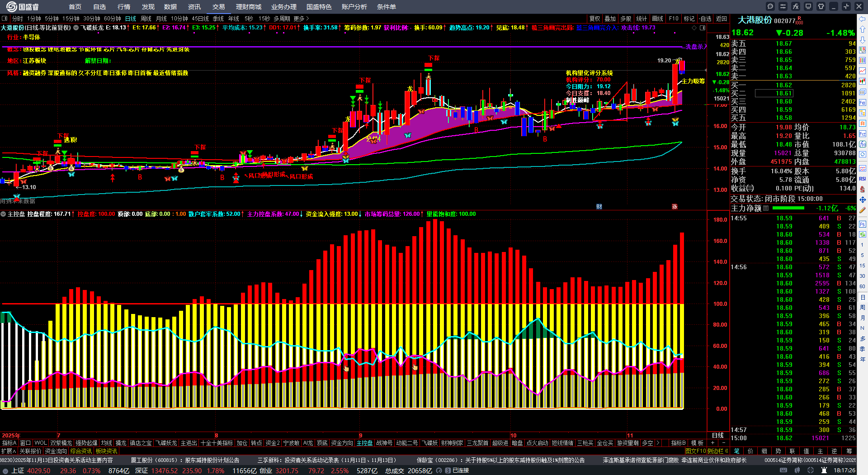Open the 国盛特色 menu
The height and width of the screenshot is (475, 868).
pyautogui.click(x=319, y=7)
